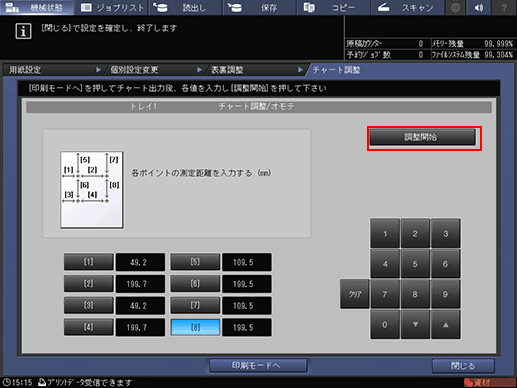Click value field 199.5 for point [8]
517x388 pixels.
[x=247, y=327]
